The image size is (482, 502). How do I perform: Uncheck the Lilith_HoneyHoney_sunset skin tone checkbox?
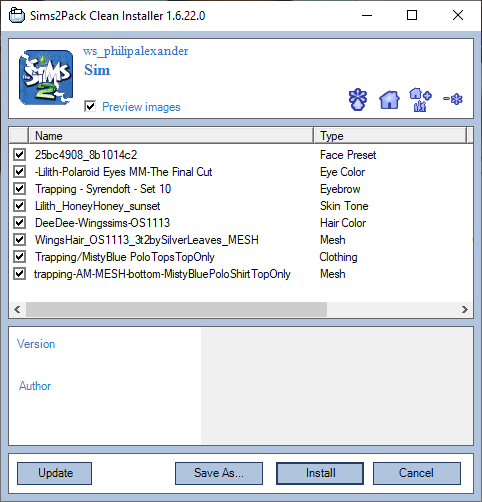[20, 206]
